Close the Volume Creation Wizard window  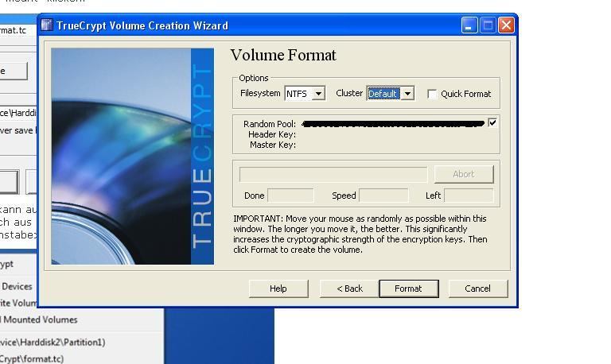(x=506, y=25)
